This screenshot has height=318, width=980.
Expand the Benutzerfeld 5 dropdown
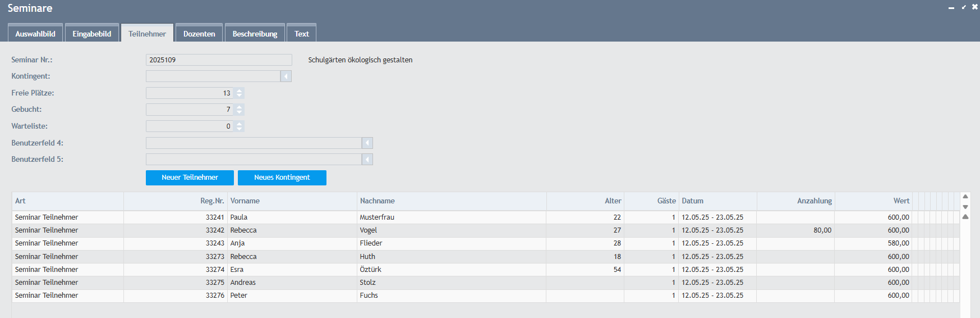point(367,160)
